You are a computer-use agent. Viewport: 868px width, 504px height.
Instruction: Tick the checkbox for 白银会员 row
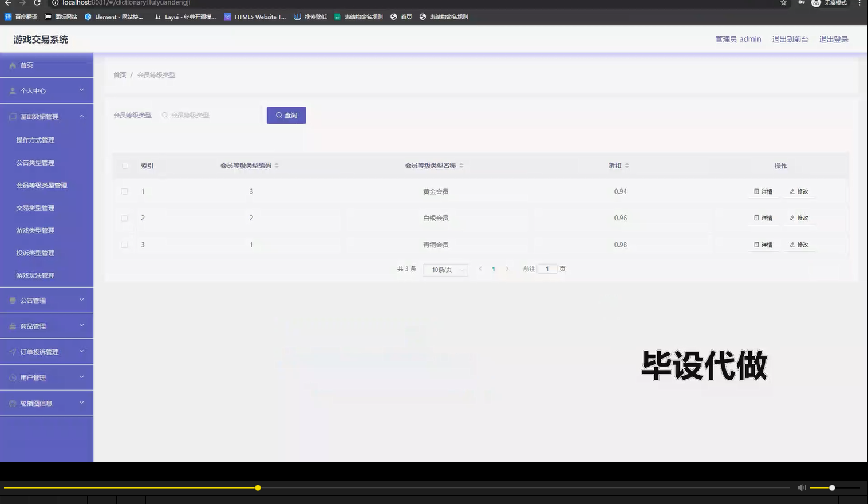coord(124,218)
